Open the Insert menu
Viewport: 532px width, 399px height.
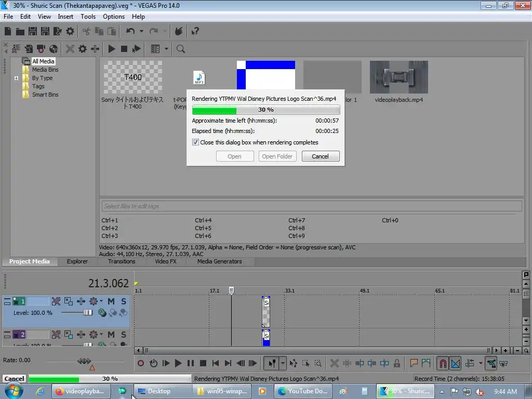click(65, 16)
